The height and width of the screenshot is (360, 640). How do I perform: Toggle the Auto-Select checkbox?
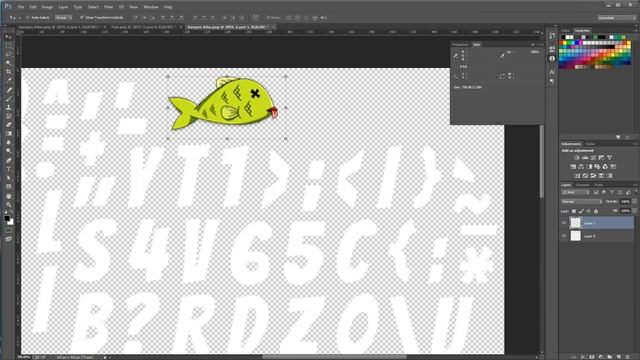28,18
